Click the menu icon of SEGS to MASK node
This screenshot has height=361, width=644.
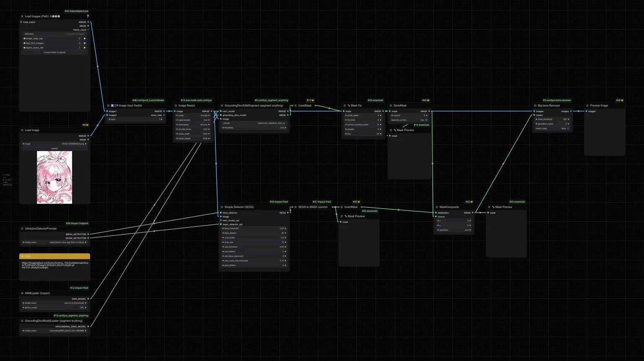[296, 207]
